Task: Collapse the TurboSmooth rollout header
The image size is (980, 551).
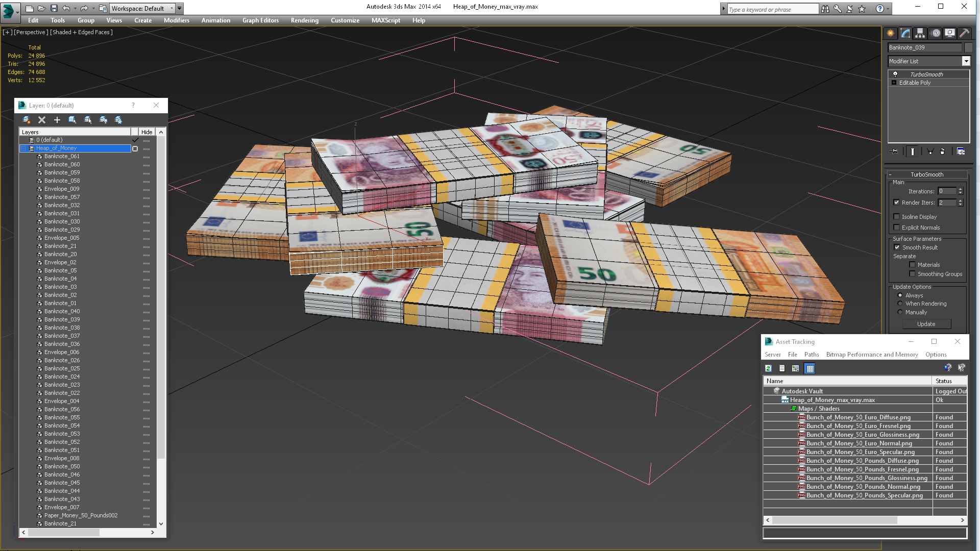Action: (x=927, y=174)
